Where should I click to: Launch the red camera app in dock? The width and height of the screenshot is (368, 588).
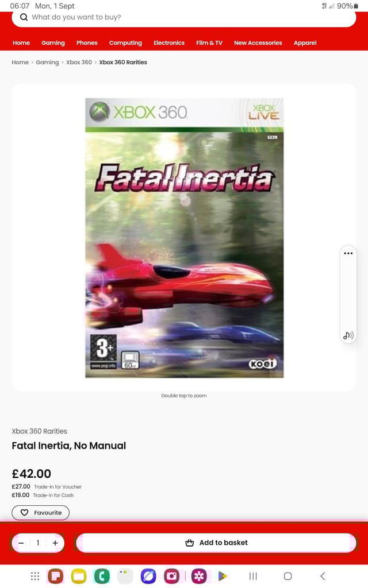pyautogui.click(x=171, y=576)
